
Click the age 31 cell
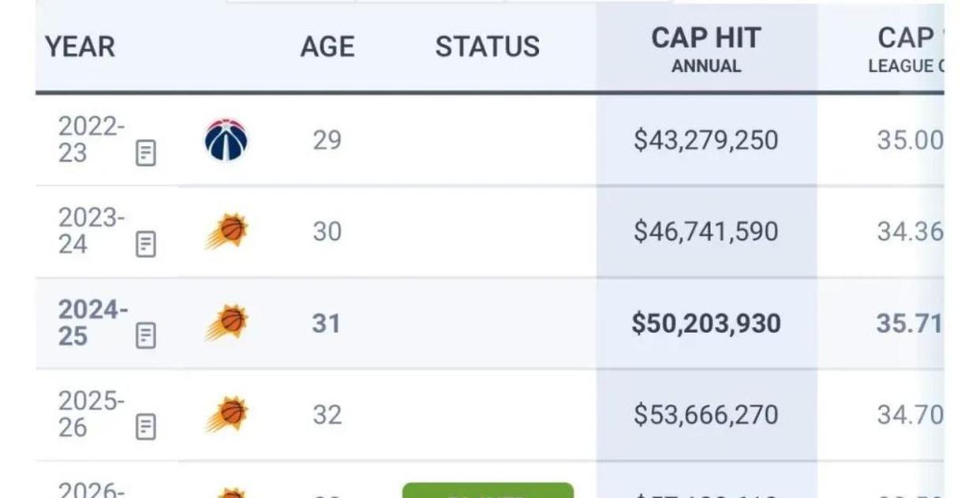pos(326,324)
